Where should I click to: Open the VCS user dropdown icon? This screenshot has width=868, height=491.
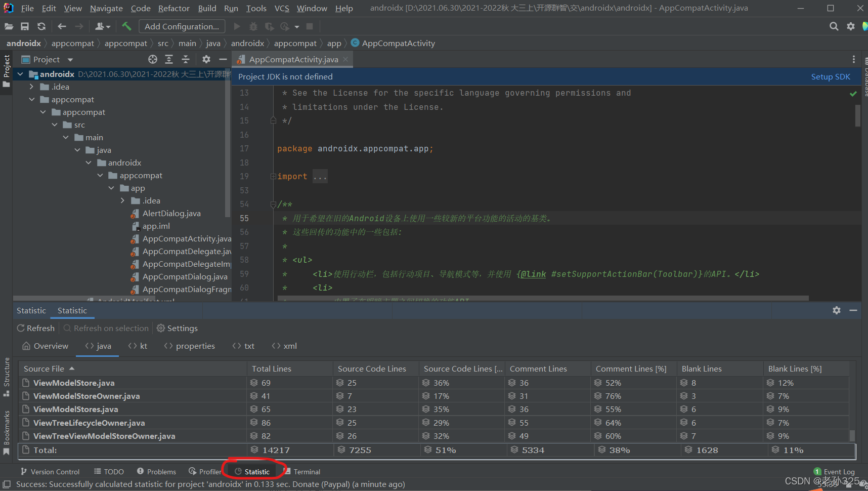point(103,26)
